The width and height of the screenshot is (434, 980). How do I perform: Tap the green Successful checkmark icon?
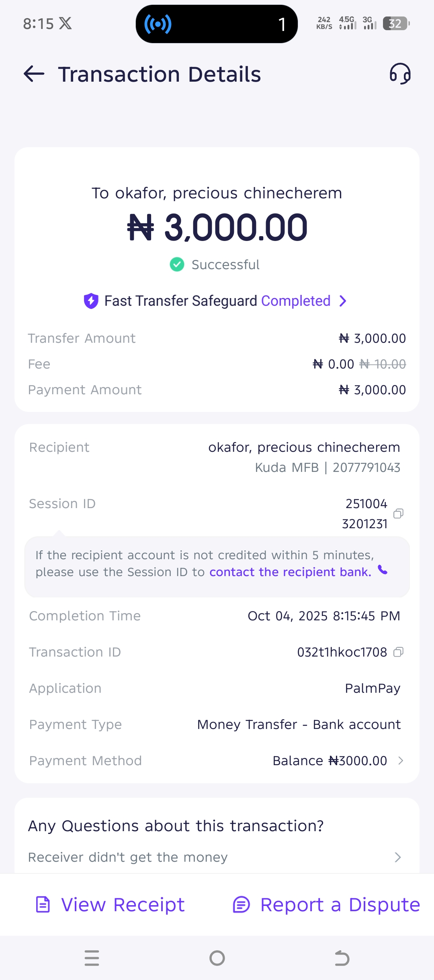coord(177,264)
